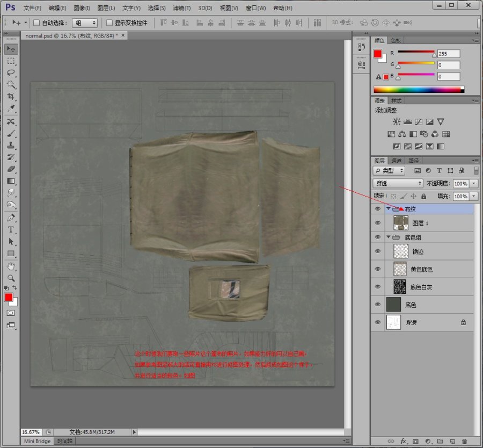This screenshot has height=448, width=483.
Task: Select the Horizontal Type tool
Action: (x=11, y=230)
